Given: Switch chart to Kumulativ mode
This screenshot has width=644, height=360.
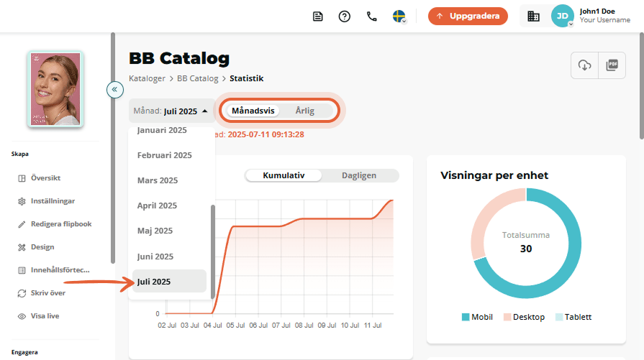Looking at the screenshot, I should 284,175.
